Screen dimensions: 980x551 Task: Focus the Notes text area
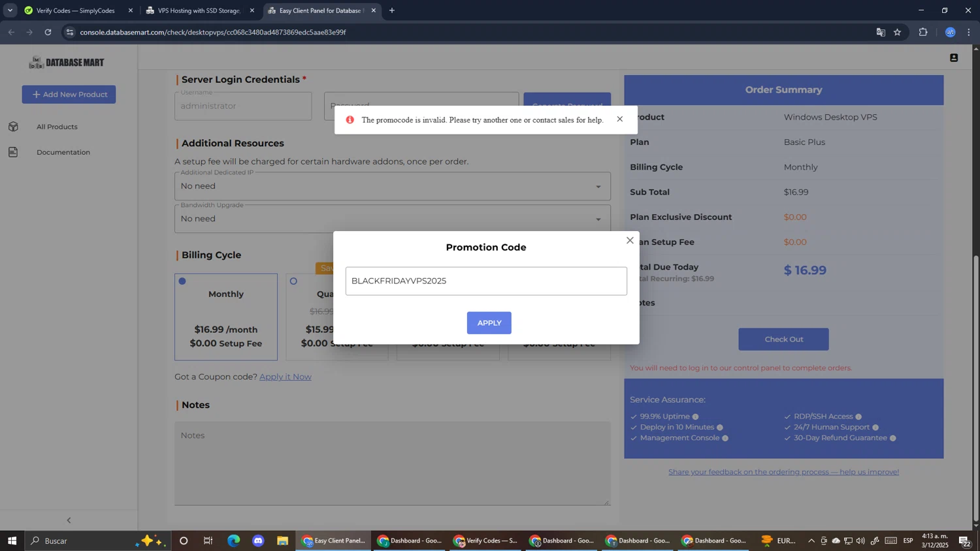392,464
